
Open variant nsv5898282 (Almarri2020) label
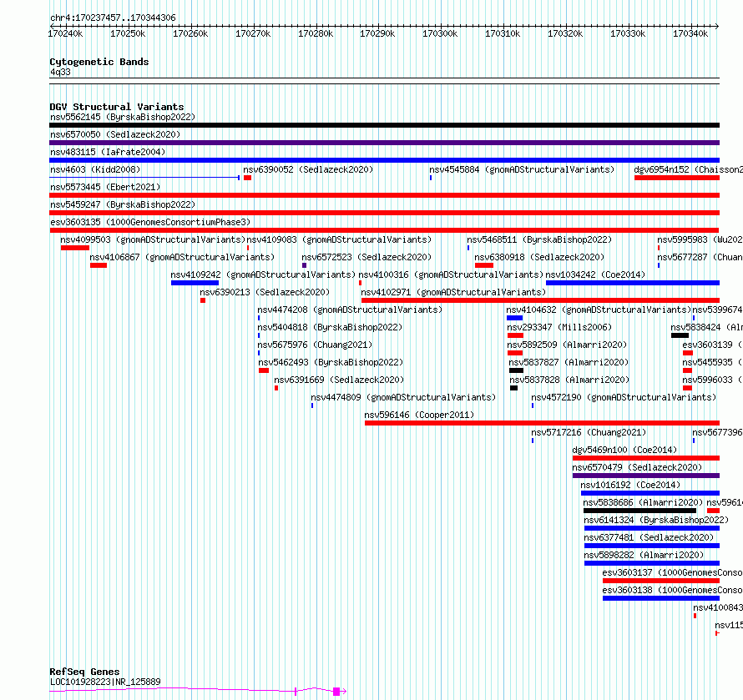click(x=644, y=555)
